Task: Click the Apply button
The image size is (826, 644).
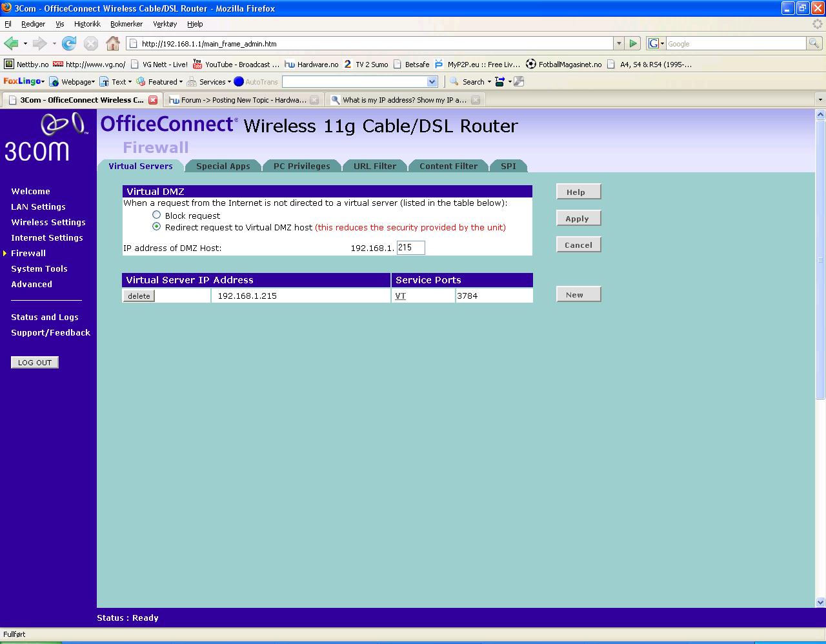Action: point(578,218)
